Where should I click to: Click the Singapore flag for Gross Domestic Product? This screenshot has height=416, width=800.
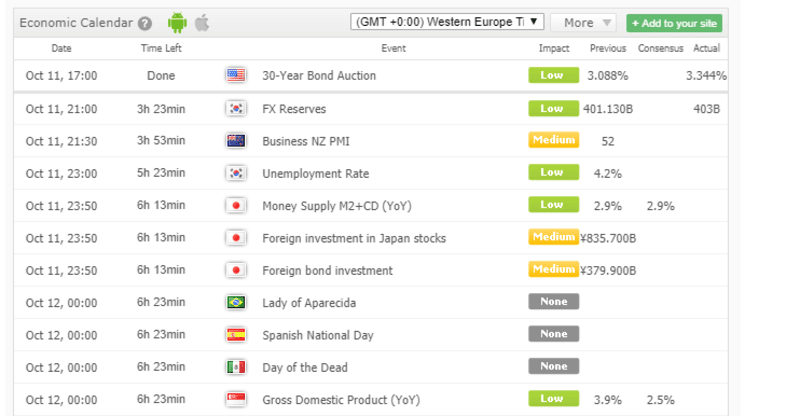pyautogui.click(x=236, y=399)
